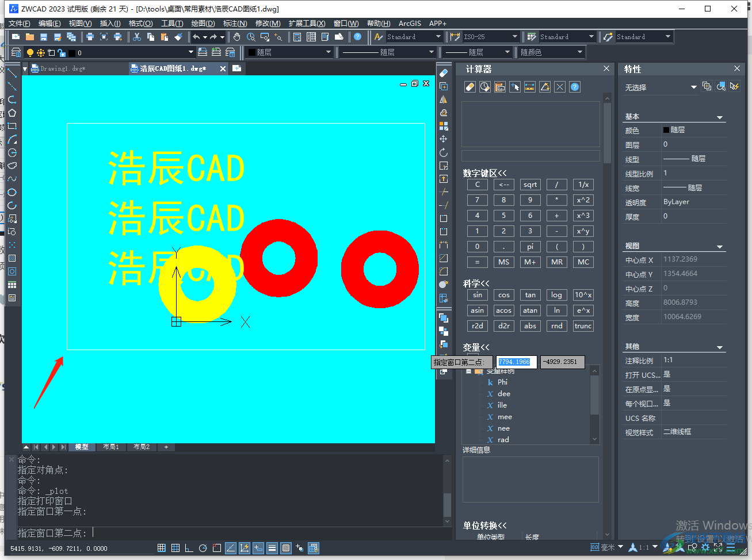This screenshot has width=752, height=560.
Task: Select the Rectangle draw tool
Action: click(x=12, y=126)
